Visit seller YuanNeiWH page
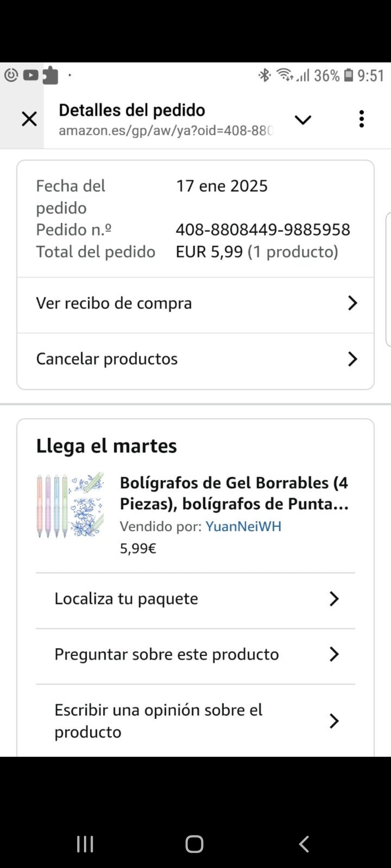This screenshot has height=868, width=391. pos(243,526)
